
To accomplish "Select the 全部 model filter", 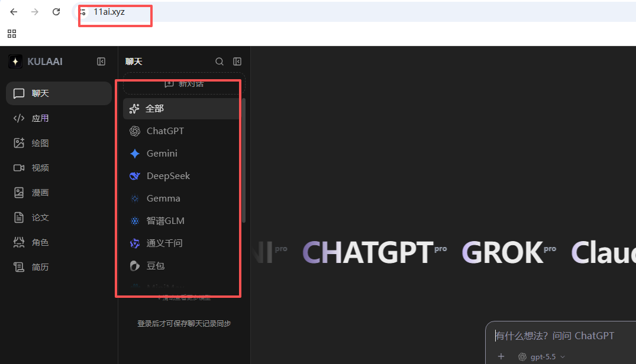I will click(182, 109).
